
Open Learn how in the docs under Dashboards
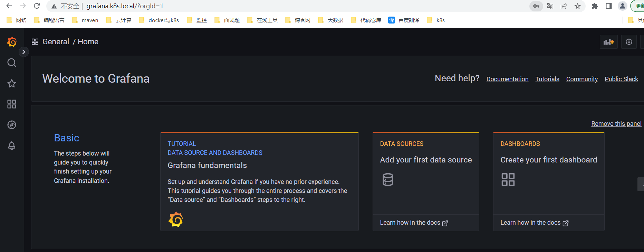point(535,223)
